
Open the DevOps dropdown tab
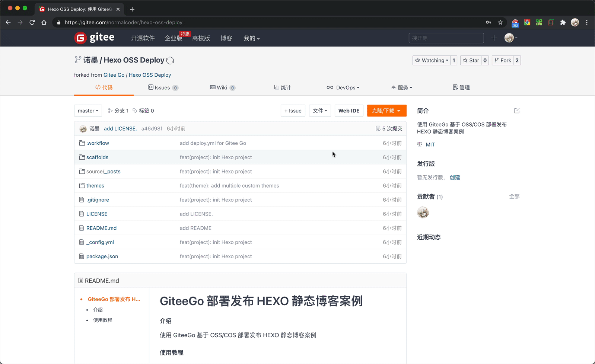343,87
